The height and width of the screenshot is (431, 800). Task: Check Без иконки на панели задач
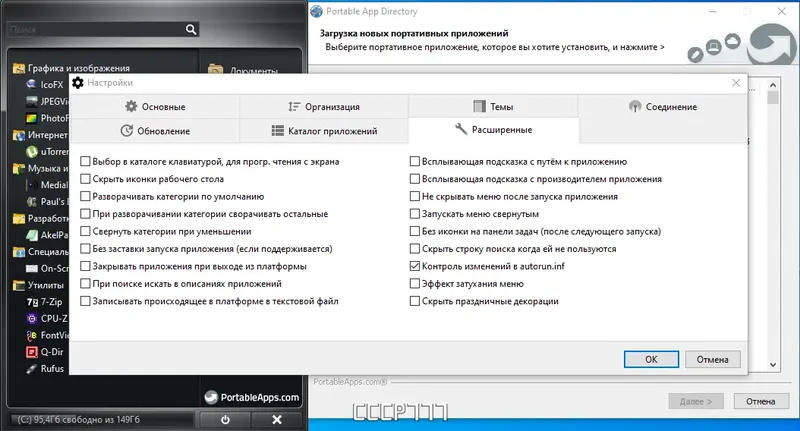pos(415,231)
